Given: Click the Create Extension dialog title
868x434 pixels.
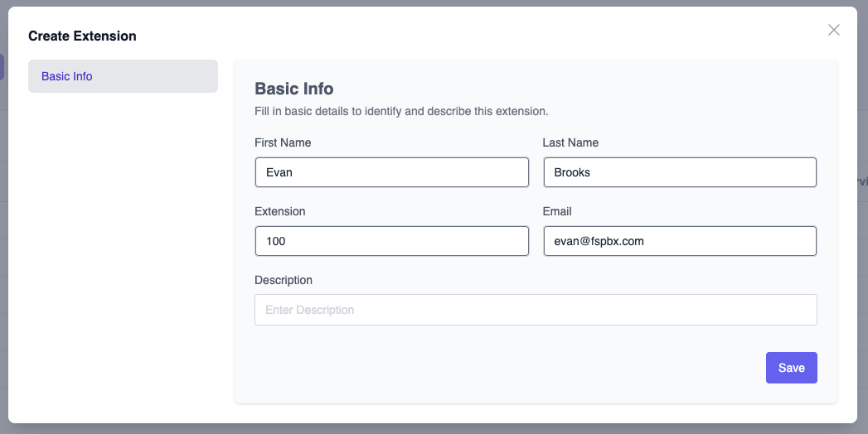Looking at the screenshot, I should 82,36.
